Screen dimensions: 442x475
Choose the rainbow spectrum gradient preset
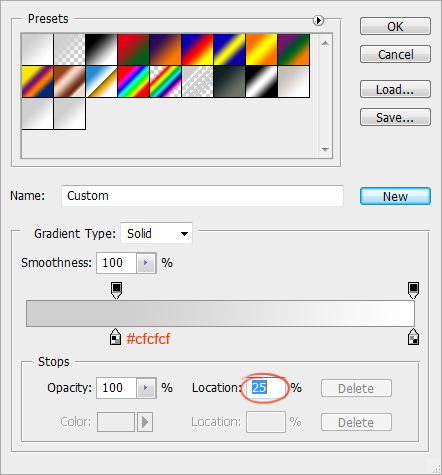pos(133,82)
